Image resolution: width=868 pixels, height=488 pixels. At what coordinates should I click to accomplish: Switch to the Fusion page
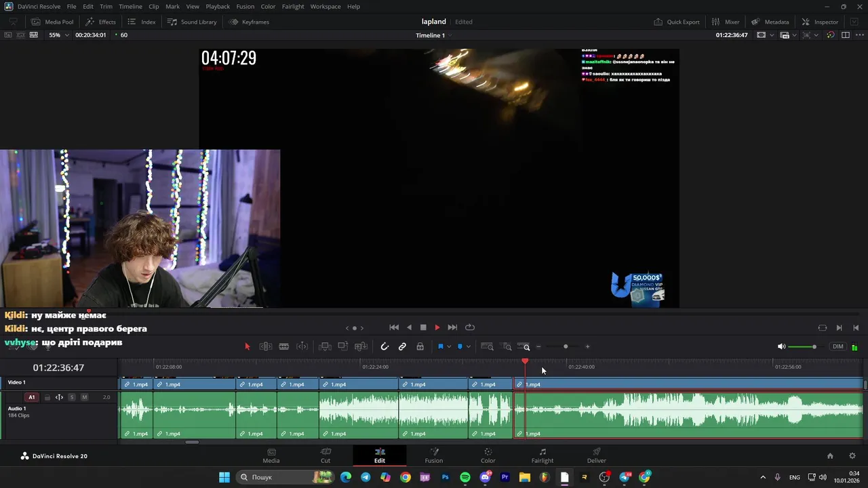434,455
